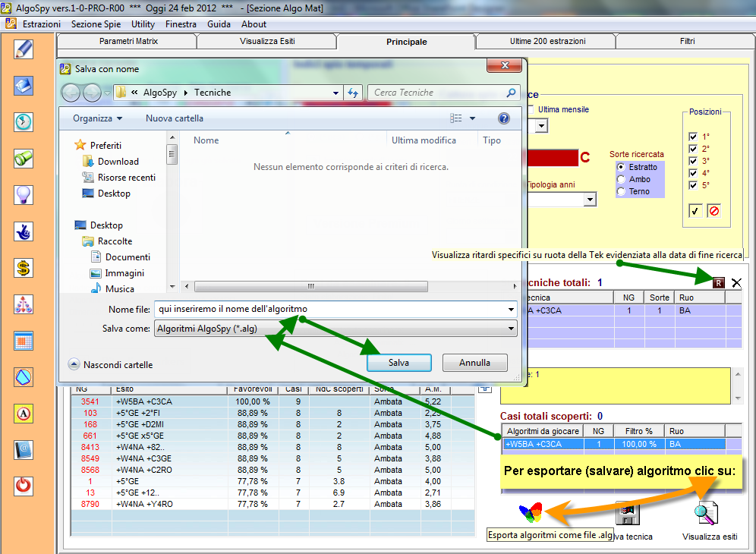Select the Estratto radio button

tap(621, 167)
